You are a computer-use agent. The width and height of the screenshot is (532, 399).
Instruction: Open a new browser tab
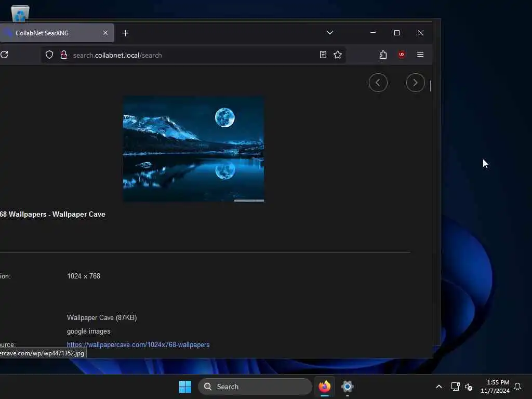(x=126, y=33)
